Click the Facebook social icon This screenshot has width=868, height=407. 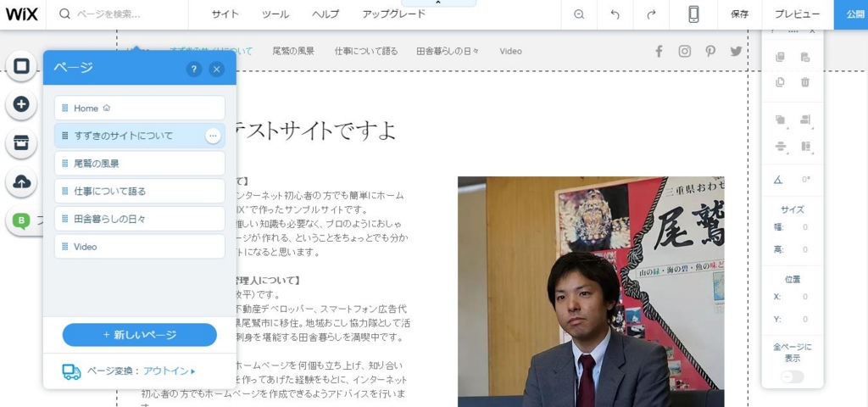(659, 52)
